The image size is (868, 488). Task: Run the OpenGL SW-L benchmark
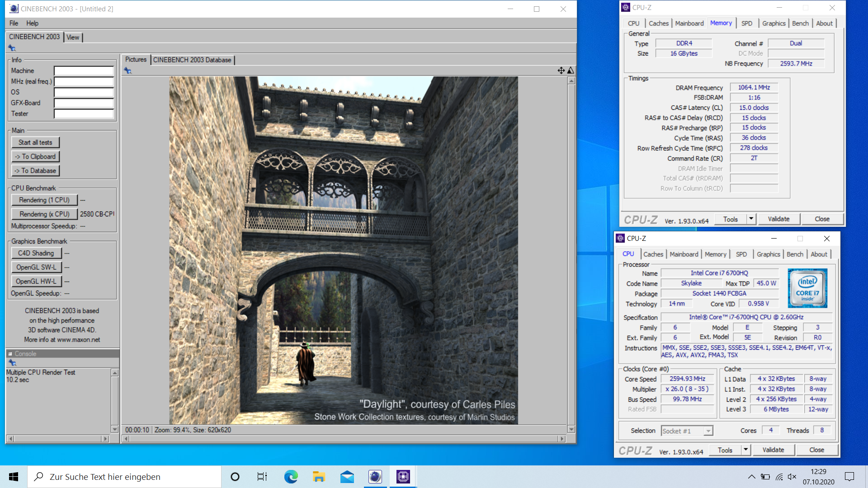click(36, 267)
